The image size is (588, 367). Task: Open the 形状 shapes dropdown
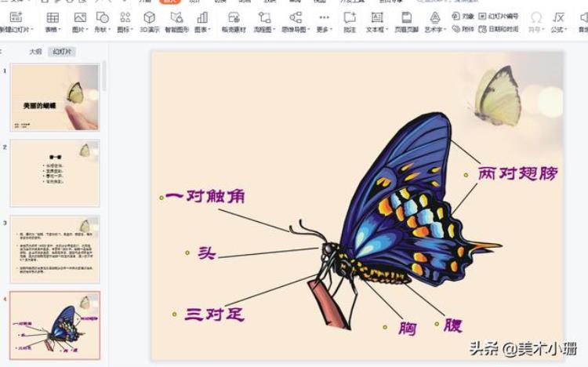point(102,29)
